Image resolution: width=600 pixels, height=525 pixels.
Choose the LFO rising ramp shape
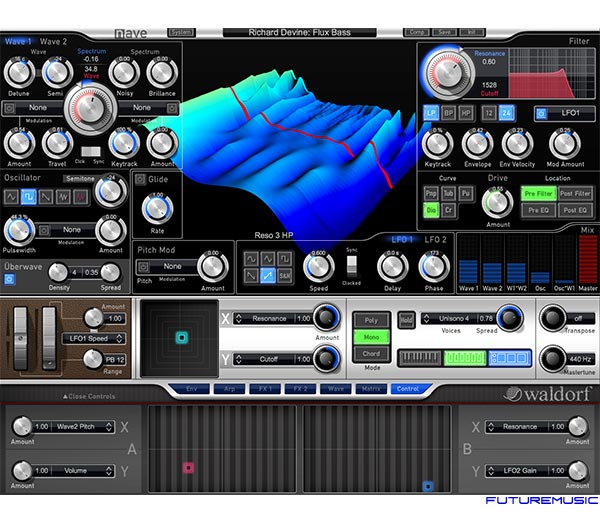(x=268, y=276)
